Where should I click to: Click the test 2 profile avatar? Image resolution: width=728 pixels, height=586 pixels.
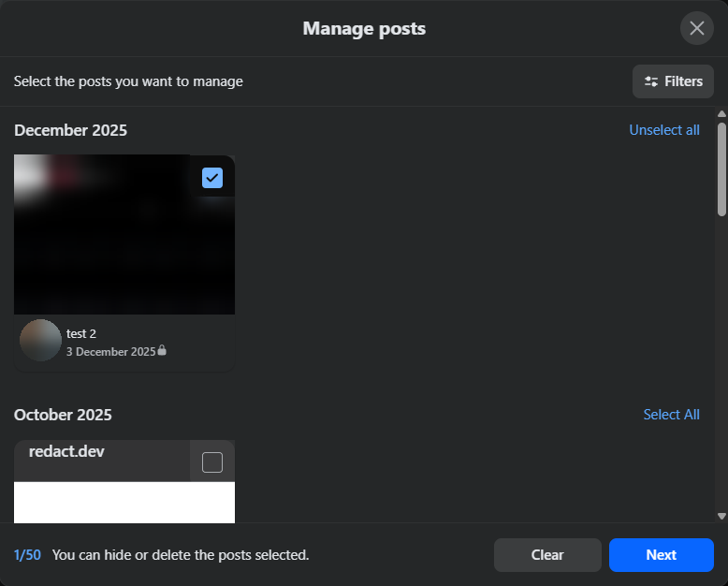coord(40,341)
